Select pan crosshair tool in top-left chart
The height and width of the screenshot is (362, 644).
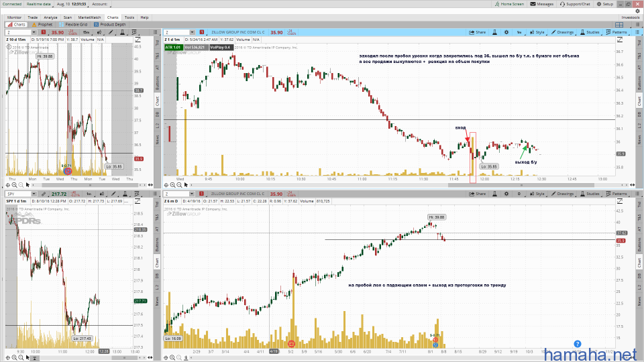8,185
